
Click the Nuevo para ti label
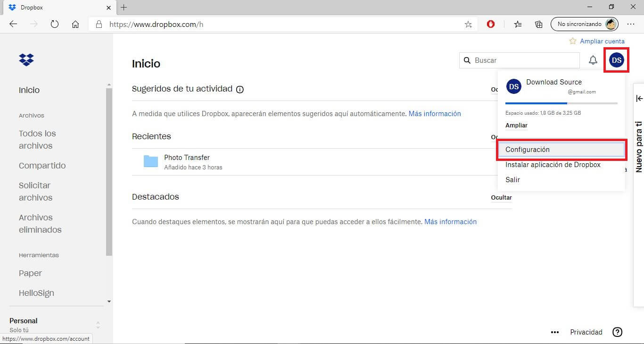[639, 147]
